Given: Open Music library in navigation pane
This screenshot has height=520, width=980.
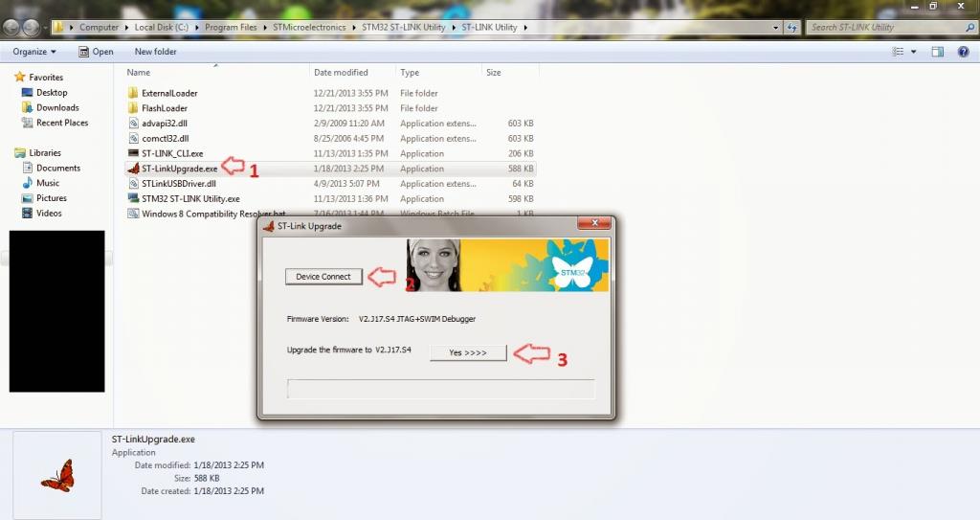Looking at the screenshot, I should pos(48,183).
